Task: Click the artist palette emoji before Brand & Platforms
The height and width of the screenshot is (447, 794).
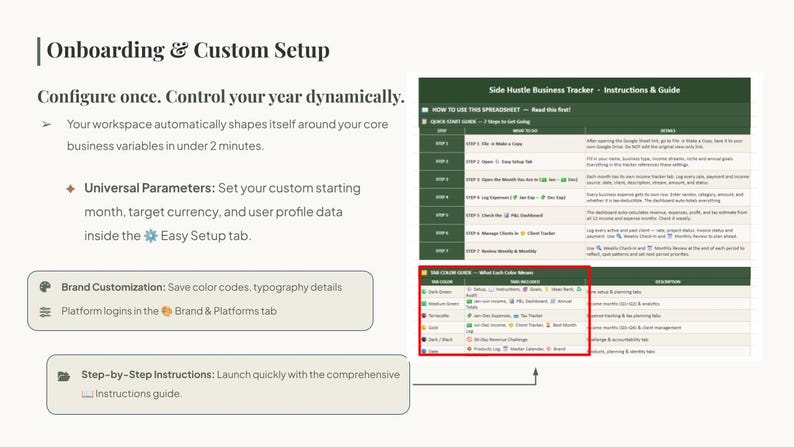Action: point(167,311)
